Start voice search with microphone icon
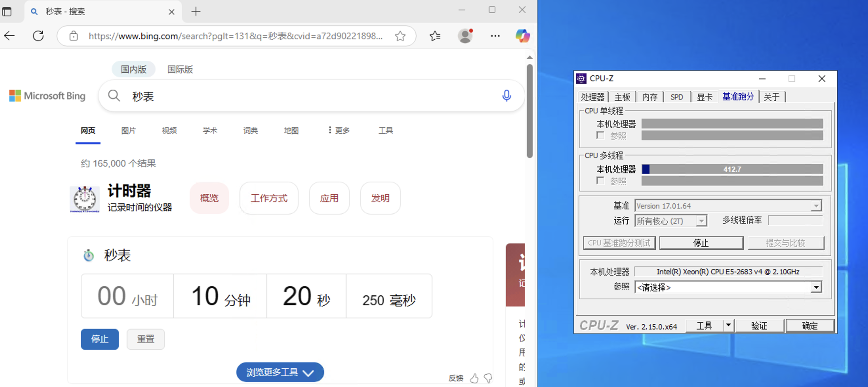 tap(507, 96)
